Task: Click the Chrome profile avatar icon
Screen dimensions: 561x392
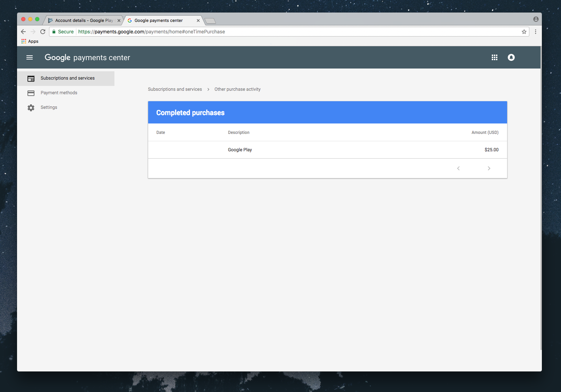Action: point(536,19)
